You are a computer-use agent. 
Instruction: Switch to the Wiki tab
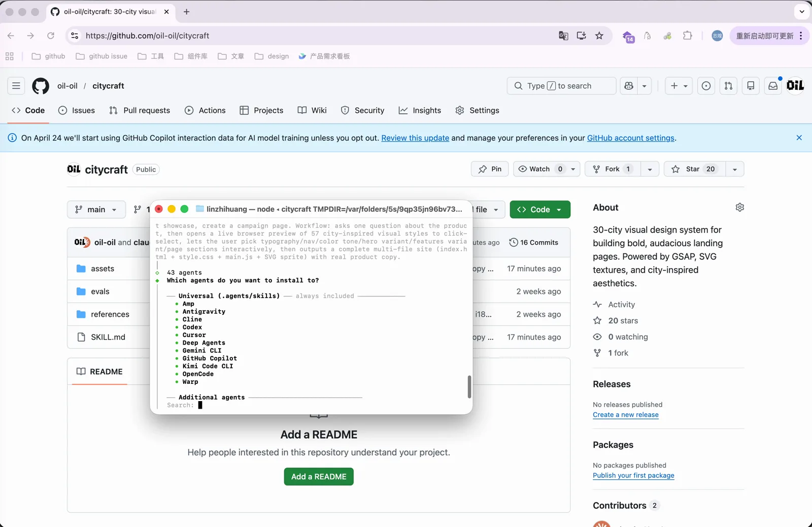312,110
